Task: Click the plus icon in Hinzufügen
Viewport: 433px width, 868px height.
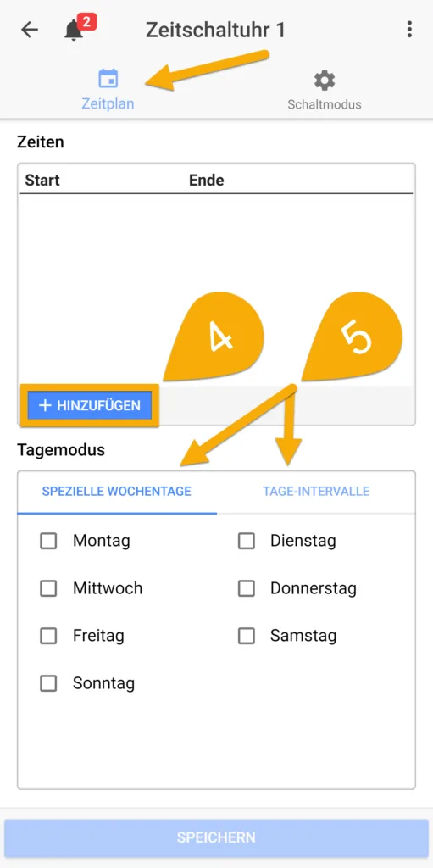Action: (45, 406)
